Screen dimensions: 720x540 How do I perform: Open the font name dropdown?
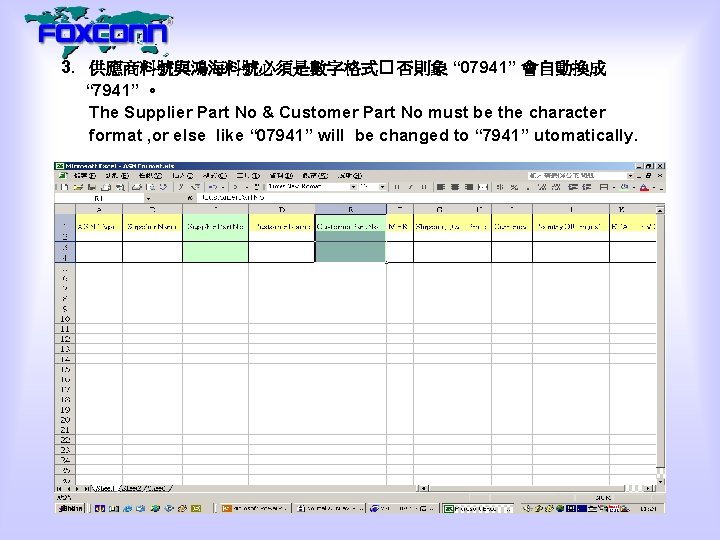pyautogui.click(x=353, y=187)
